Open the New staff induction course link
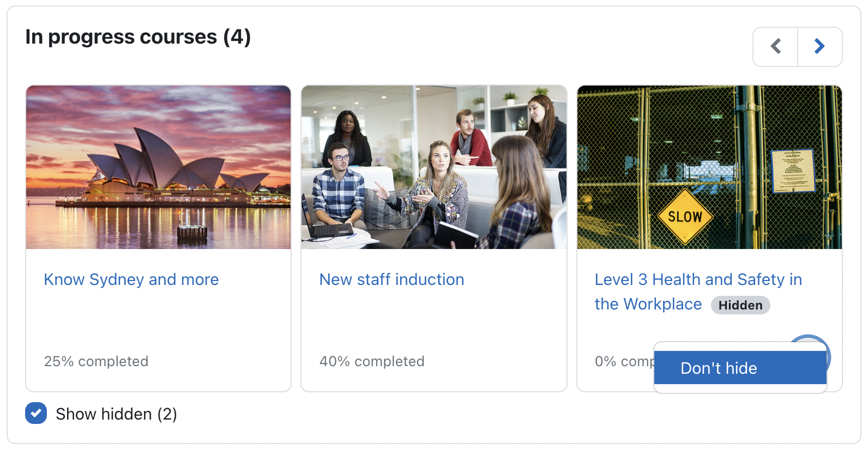The height and width of the screenshot is (449, 868). [391, 280]
